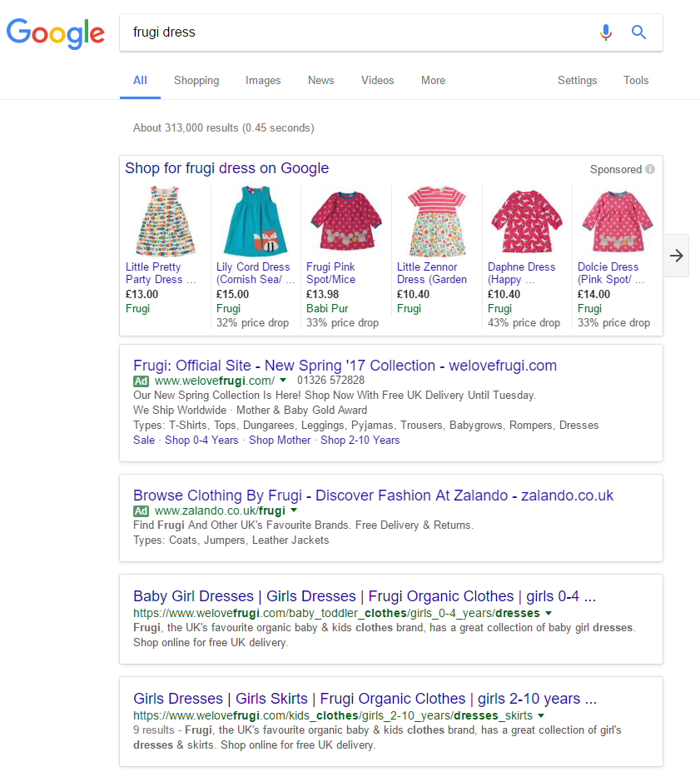
Task: Click www.zalando.co.uk/frugi ad URL
Action: tap(220, 511)
